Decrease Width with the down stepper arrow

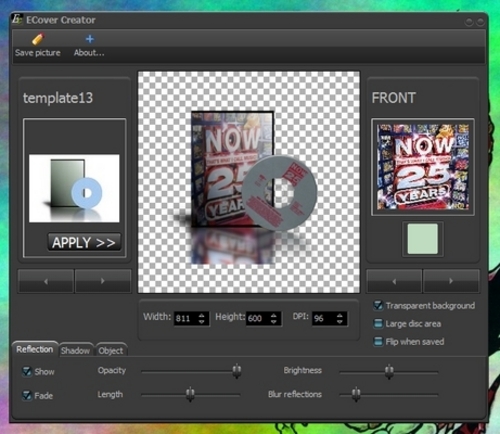[x=201, y=322]
